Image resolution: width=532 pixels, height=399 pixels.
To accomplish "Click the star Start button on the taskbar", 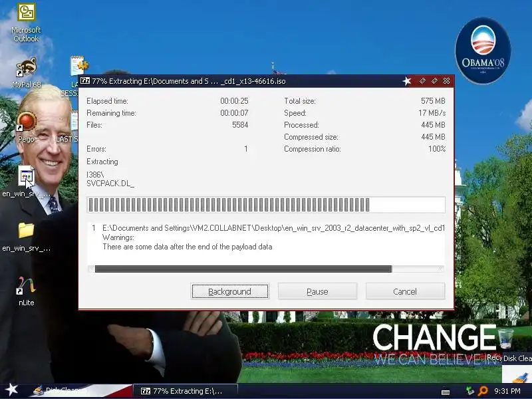I will coord(12,390).
